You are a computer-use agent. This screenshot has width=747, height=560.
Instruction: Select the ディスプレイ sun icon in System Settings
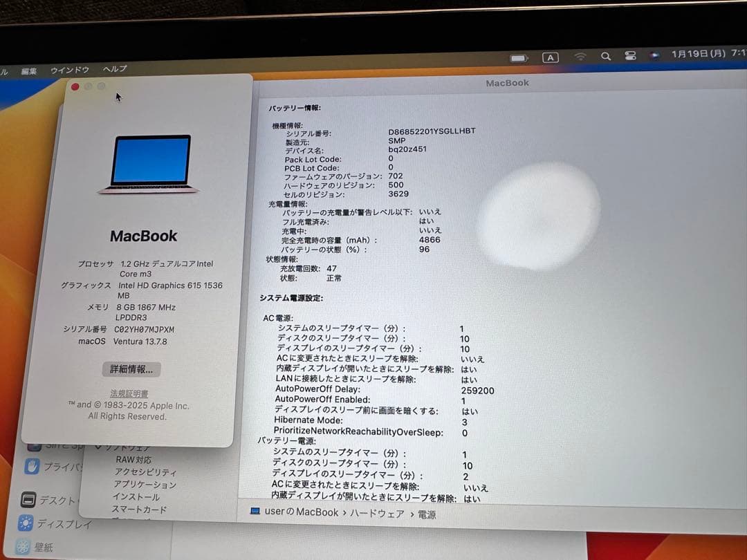point(24,524)
